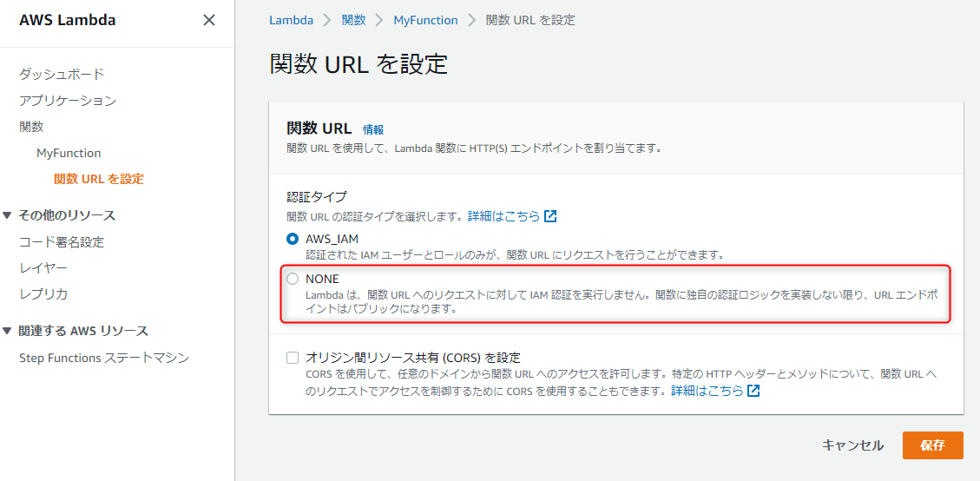This screenshot has width=980, height=481.
Task: Open 詳細はこちら link under 認証タイプ
Action: (x=503, y=216)
